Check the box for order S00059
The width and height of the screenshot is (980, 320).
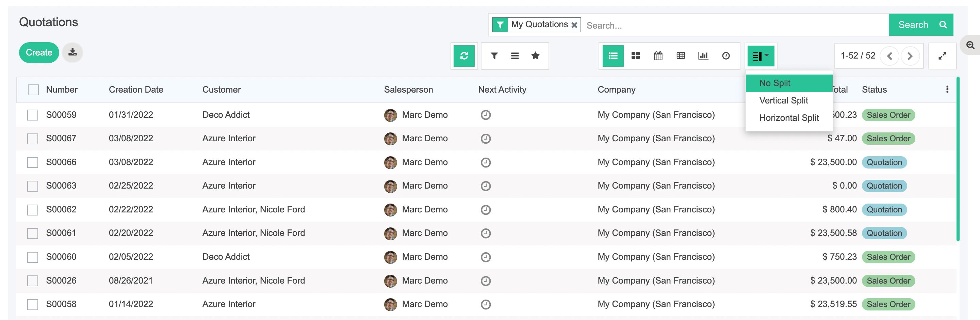tap(33, 115)
